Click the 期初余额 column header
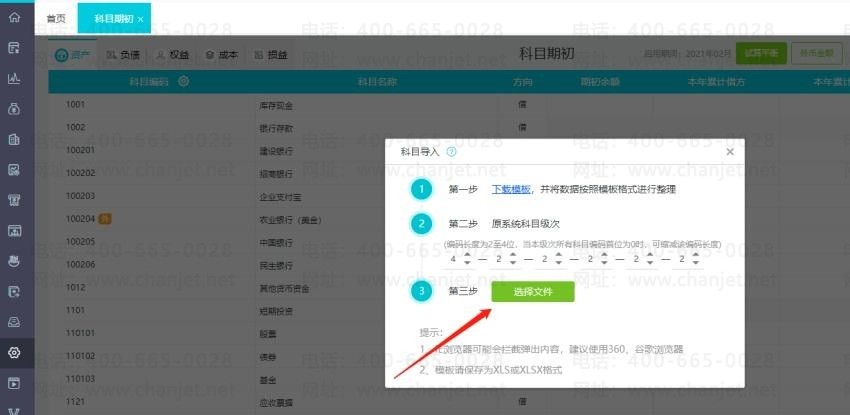 [600, 82]
